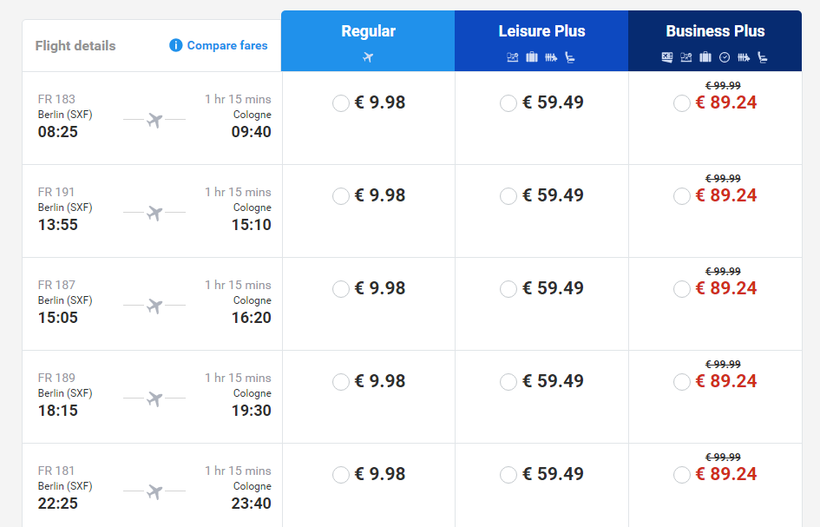Screen dimensions: 820x527
Task: Click the €59.49 price for flight FR 189
Action: (553, 381)
